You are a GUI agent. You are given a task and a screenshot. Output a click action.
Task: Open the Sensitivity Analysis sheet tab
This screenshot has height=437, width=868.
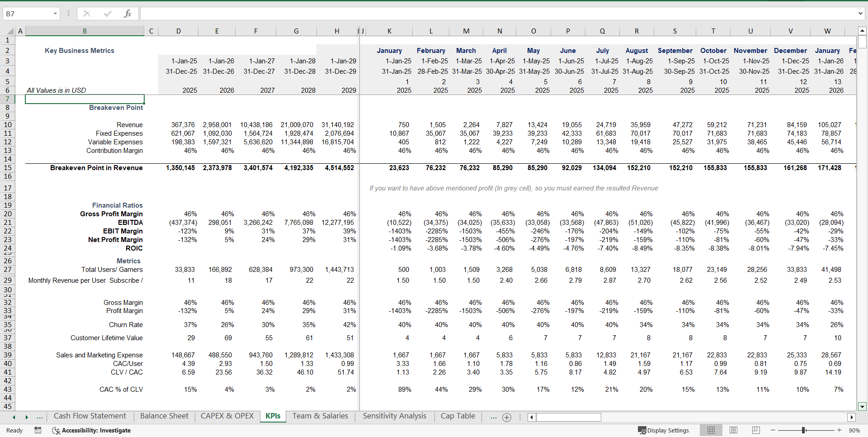coord(394,416)
